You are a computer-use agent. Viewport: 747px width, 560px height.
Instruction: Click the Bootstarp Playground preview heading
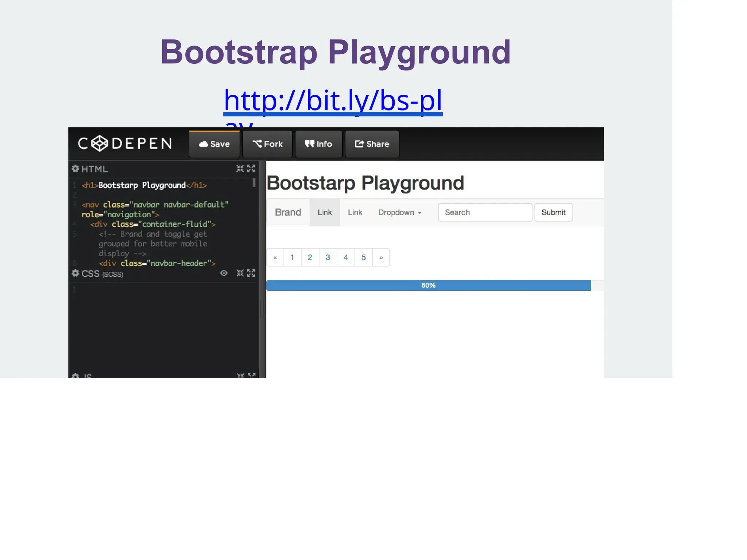[x=365, y=183]
